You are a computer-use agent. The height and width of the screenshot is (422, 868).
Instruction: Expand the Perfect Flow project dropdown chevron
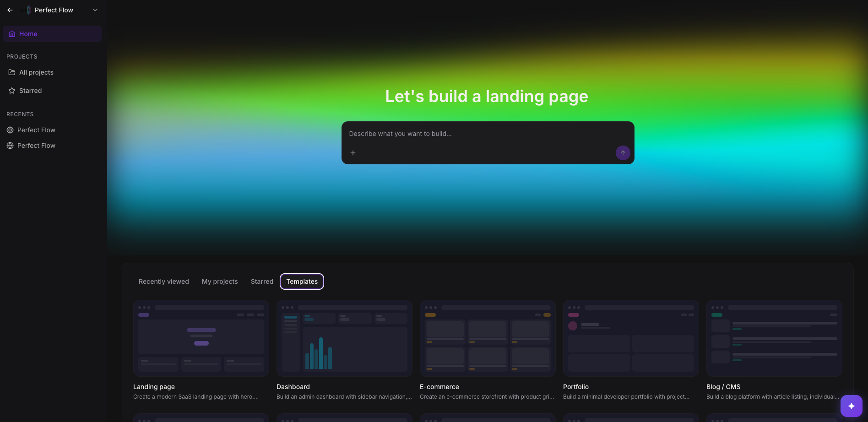(x=95, y=10)
